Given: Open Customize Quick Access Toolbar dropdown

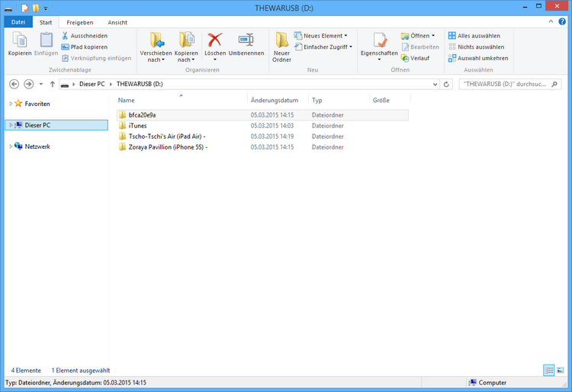Looking at the screenshot, I should tap(46, 8).
